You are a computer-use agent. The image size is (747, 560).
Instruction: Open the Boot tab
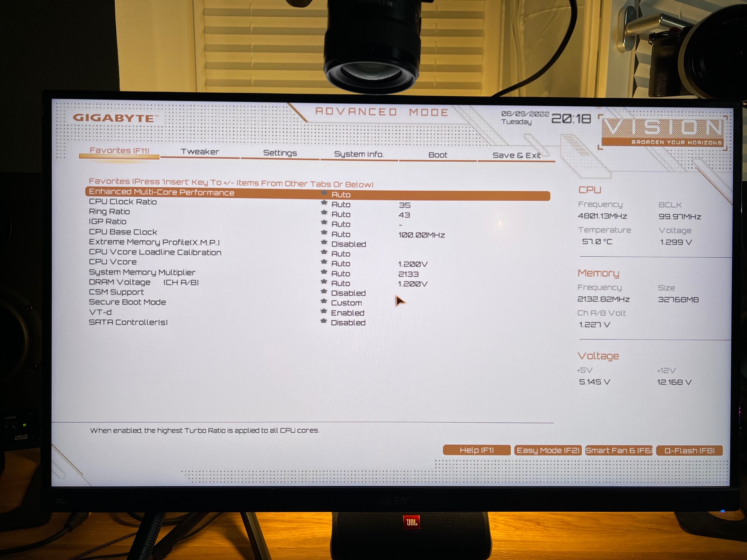point(438,154)
